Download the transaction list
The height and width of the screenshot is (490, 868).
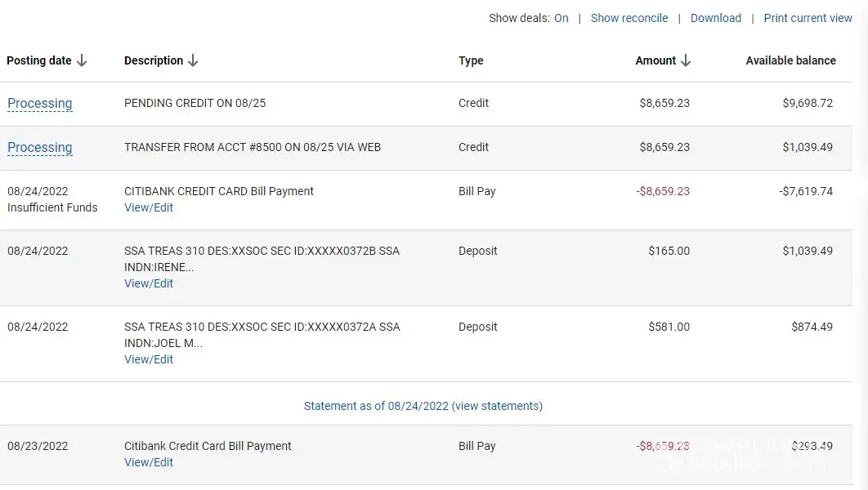pyautogui.click(x=715, y=18)
